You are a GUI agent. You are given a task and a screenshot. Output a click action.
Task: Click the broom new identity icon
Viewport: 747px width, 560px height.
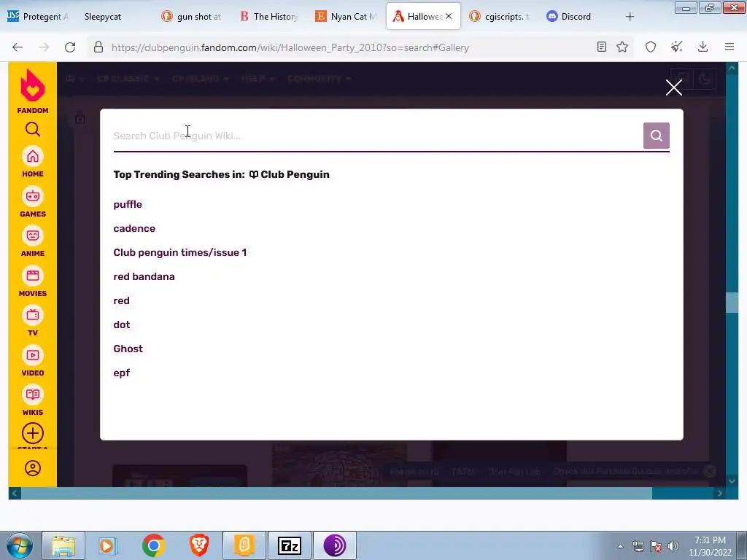click(676, 47)
